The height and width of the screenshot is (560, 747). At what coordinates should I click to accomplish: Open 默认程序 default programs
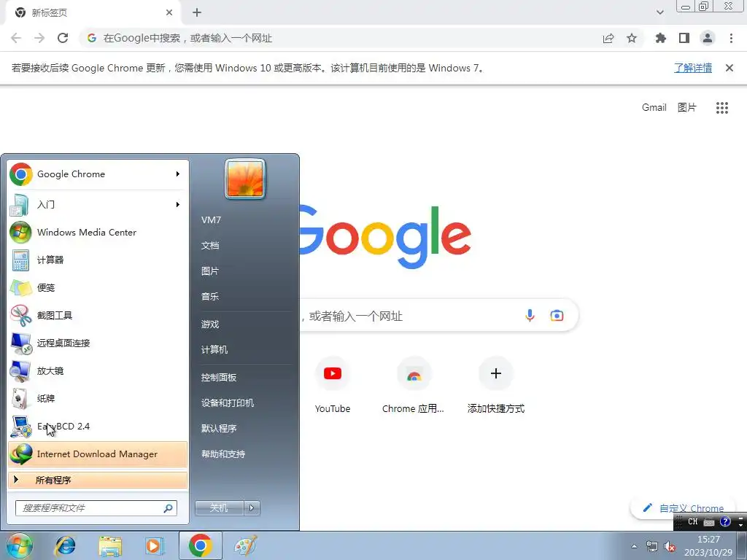[219, 429]
